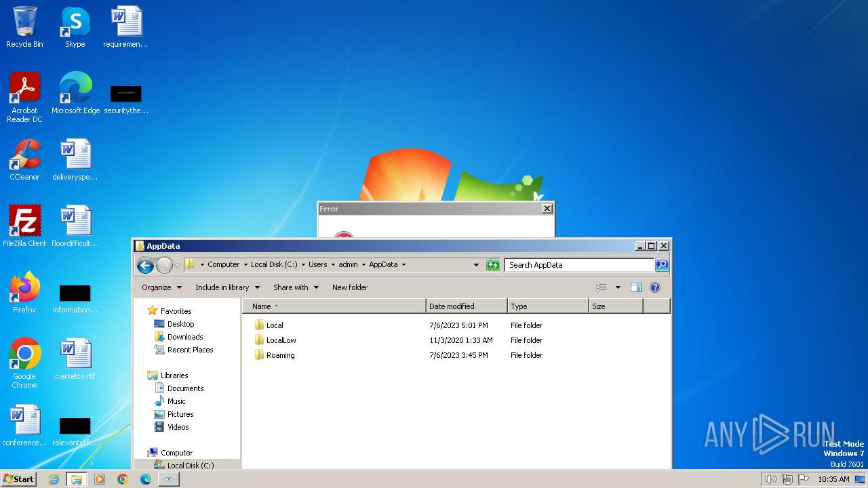Viewport: 868px width, 488px height.
Task: Sort by the Size column
Action: [x=616, y=306]
